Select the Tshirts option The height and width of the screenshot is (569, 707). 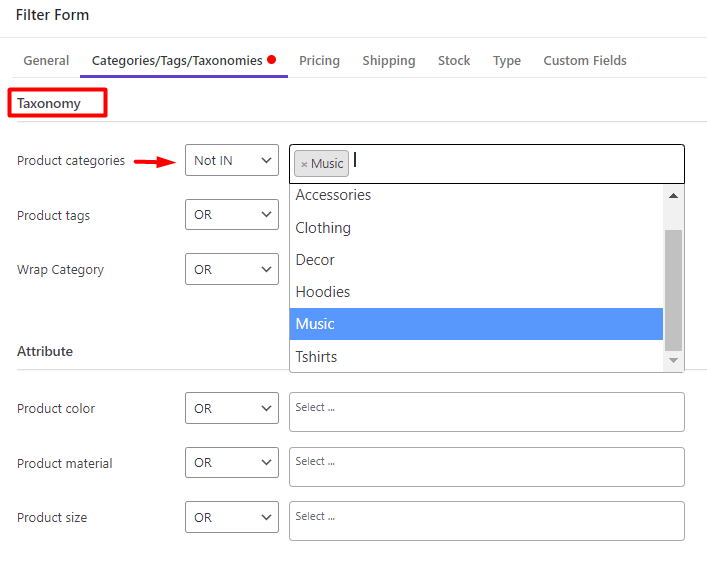476,357
